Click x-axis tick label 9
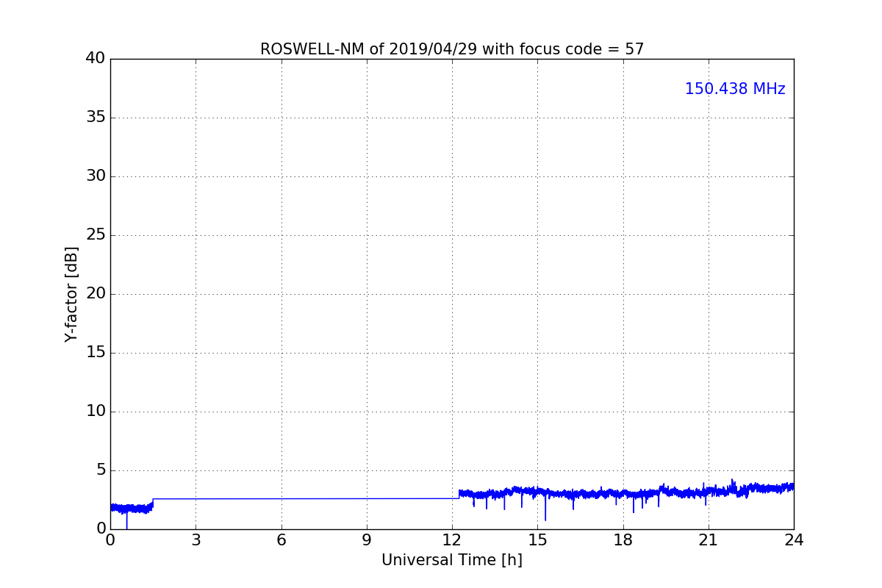882x588 pixels. click(x=367, y=540)
